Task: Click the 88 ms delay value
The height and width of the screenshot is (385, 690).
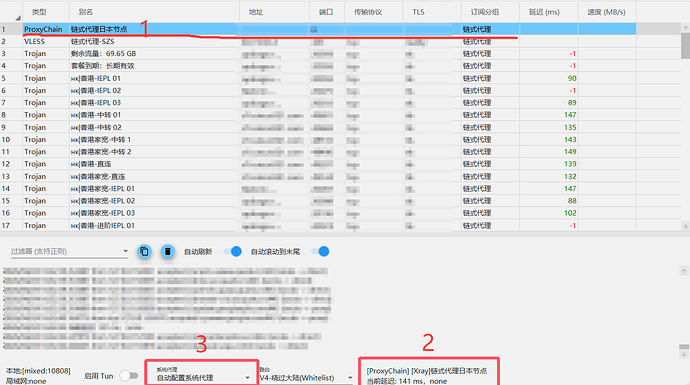Action: [x=572, y=201]
